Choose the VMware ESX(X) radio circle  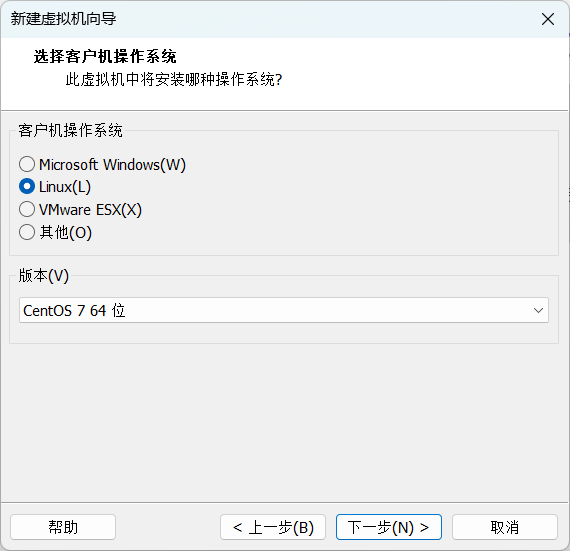(x=27, y=209)
